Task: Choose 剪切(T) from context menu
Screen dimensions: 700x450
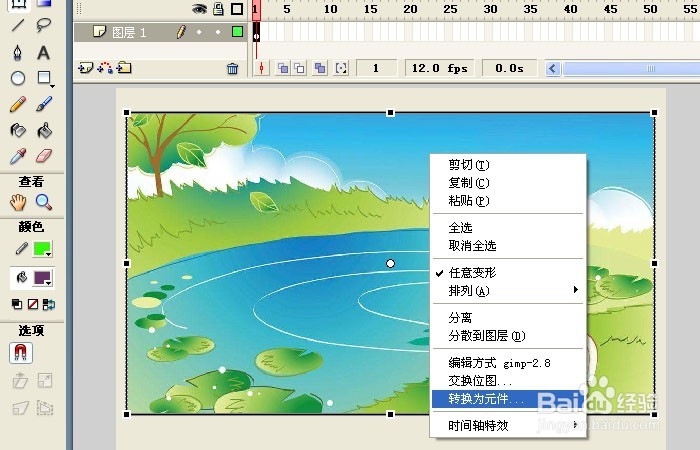Action: [508, 165]
